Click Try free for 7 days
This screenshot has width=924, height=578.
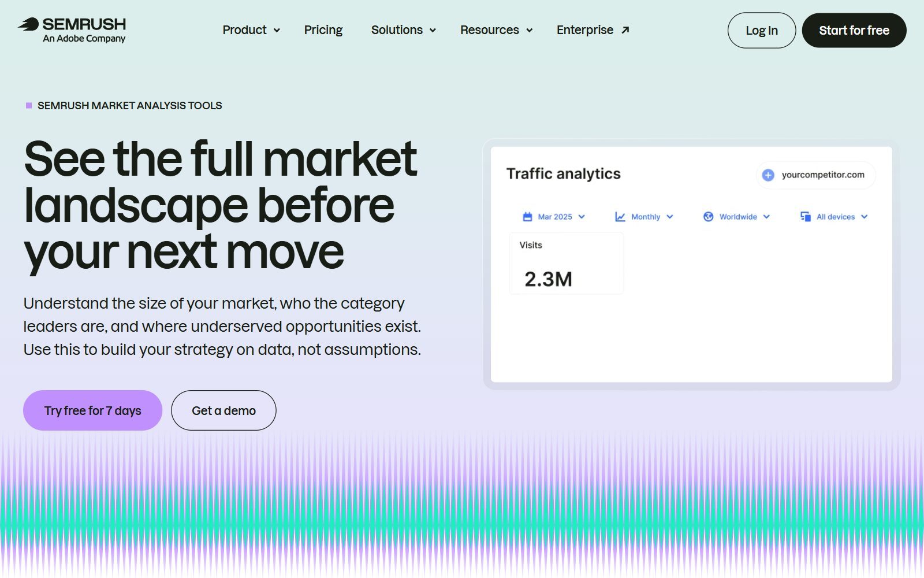(x=92, y=410)
